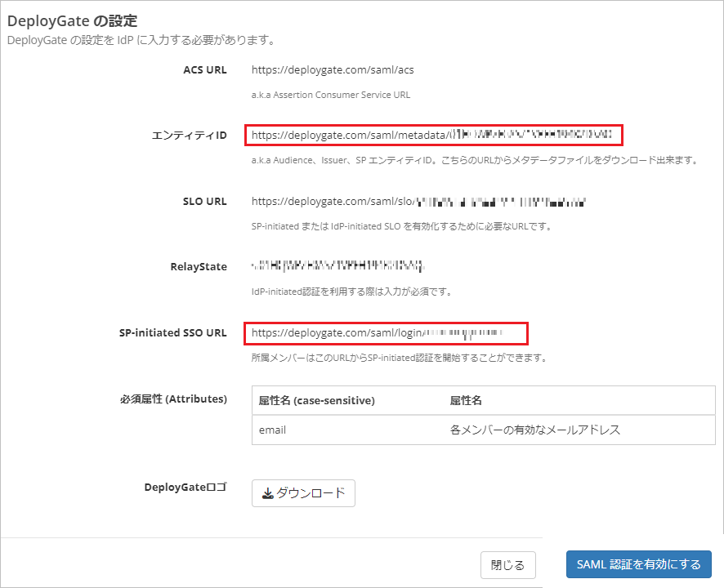The height and width of the screenshot is (588, 724).
Task: Click the RelayState label
Action: pyautogui.click(x=199, y=267)
